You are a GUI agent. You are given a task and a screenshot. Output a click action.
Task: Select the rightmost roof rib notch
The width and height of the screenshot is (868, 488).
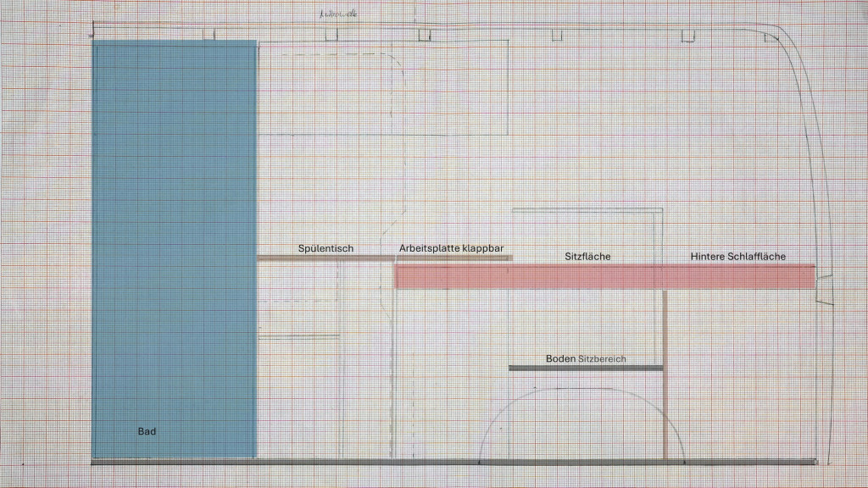coord(771,37)
